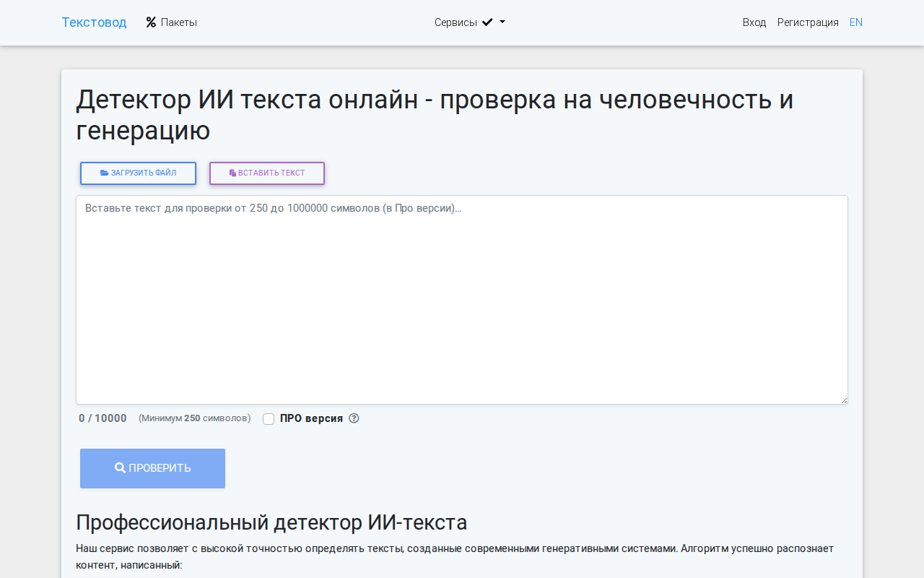The width and height of the screenshot is (924, 578).
Task: Click the Проверить button
Action: tap(152, 468)
